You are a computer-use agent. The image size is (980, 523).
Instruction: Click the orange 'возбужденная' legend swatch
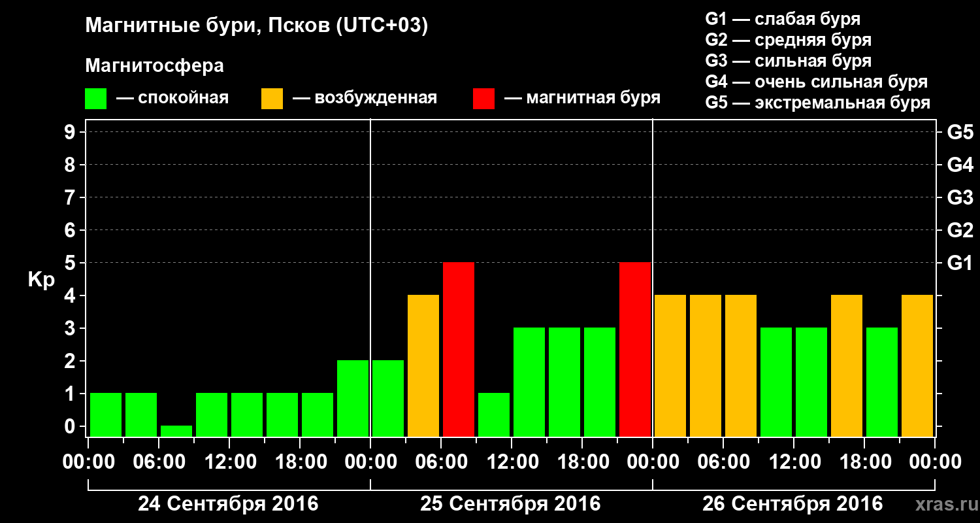pyautogui.click(x=272, y=99)
